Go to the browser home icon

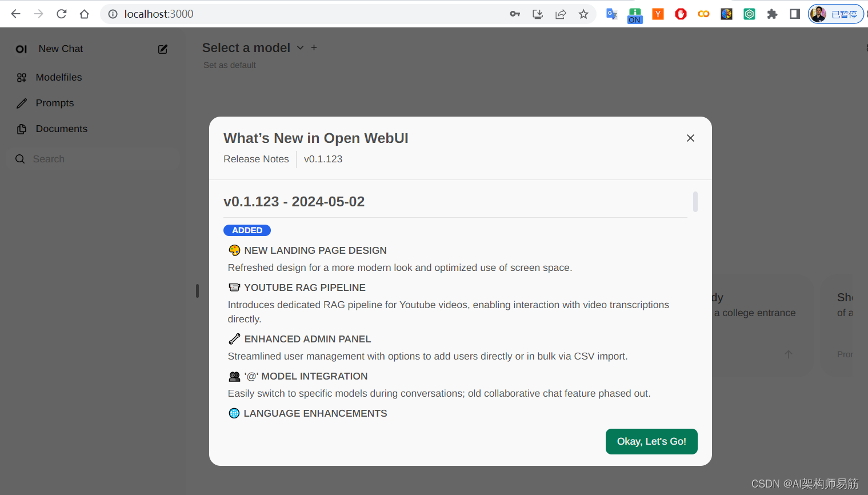point(85,14)
